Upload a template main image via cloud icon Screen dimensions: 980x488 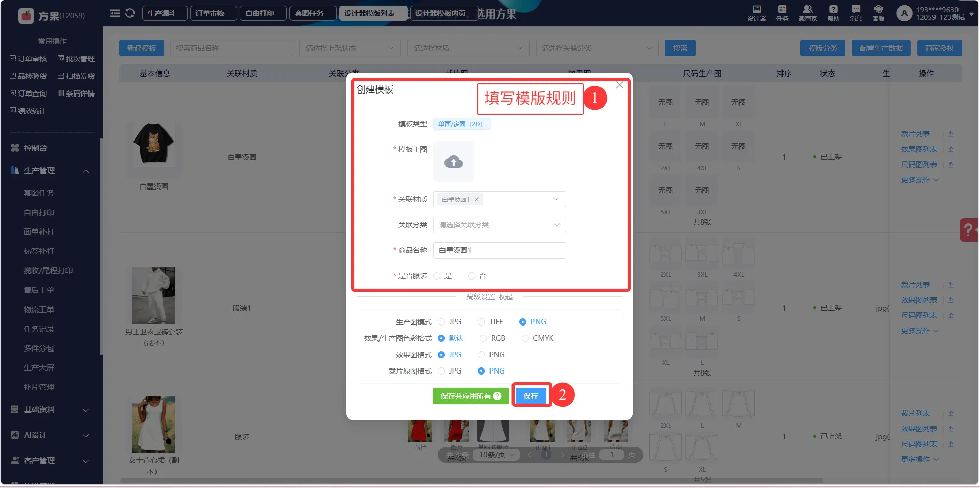point(454,162)
